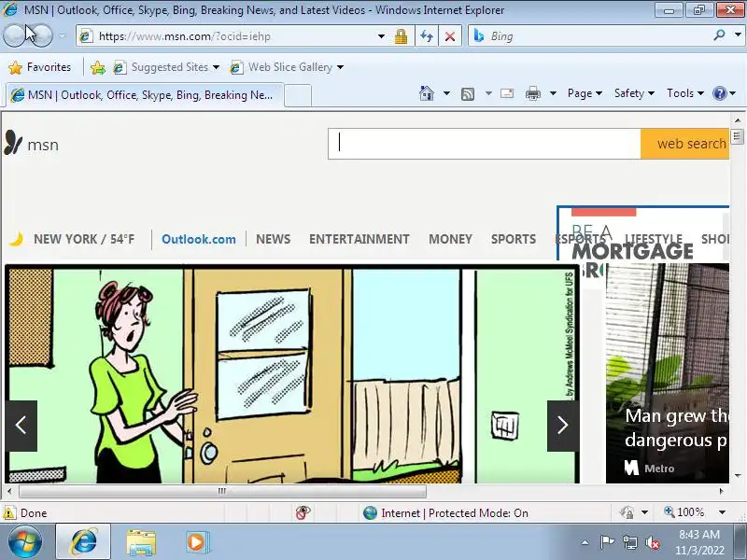
Task: Open the NEWS section
Action: [x=273, y=239]
